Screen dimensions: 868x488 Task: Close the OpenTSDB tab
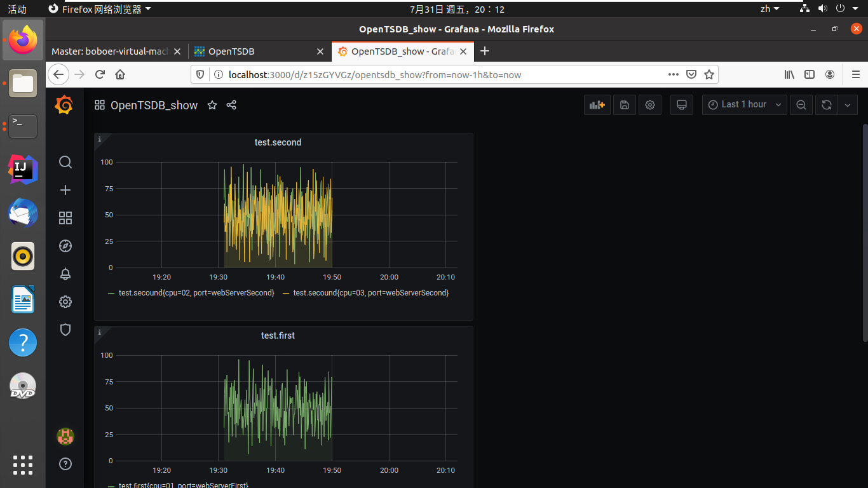[x=321, y=51]
